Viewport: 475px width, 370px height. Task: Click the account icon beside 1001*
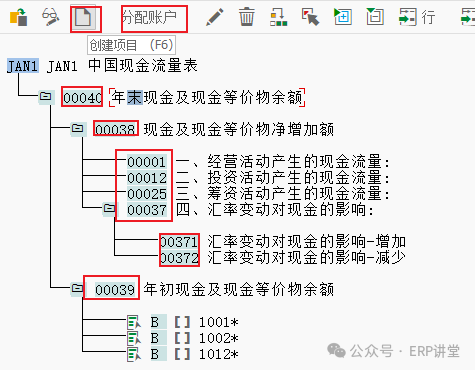(x=134, y=323)
